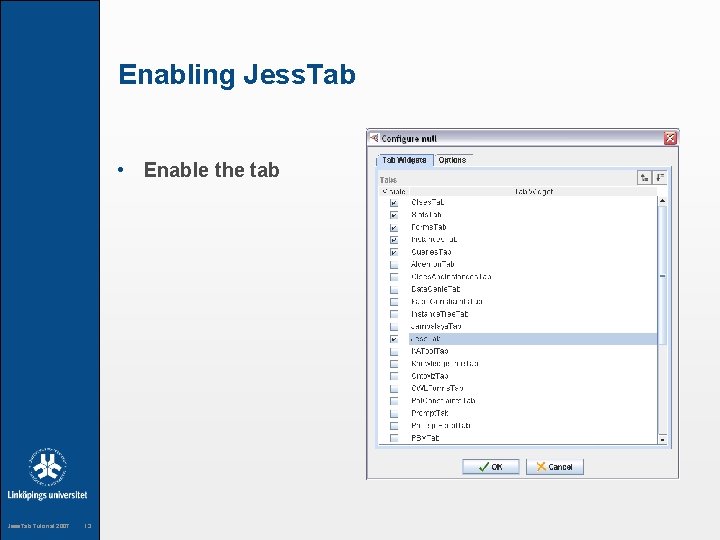This screenshot has height=540, width=720.
Task: Uncheck the QueriesTab visible checkbox
Action: [394, 252]
